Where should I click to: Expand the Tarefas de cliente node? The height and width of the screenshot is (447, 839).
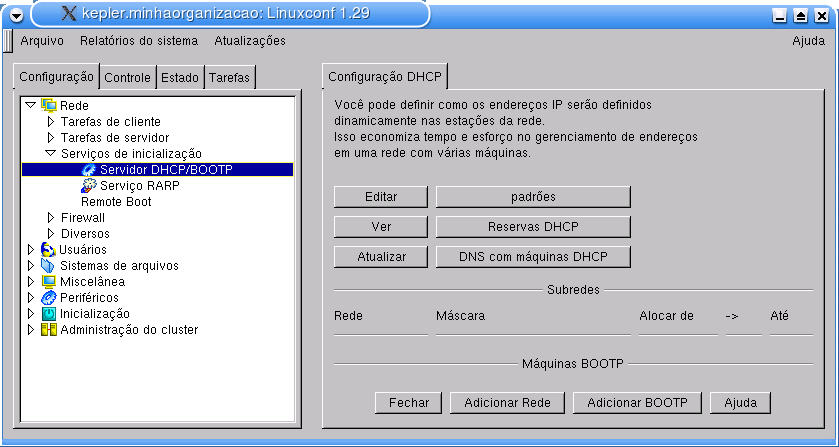coord(51,121)
